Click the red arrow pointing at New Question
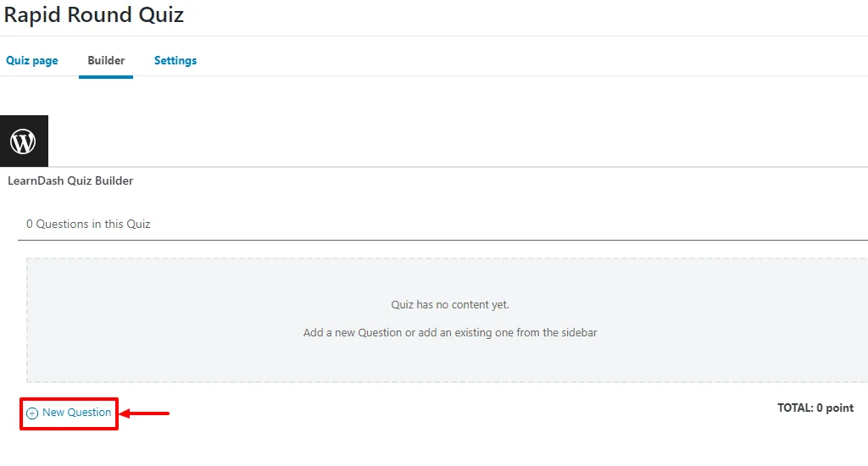The image size is (868, 466). click(x=144, y=413)
